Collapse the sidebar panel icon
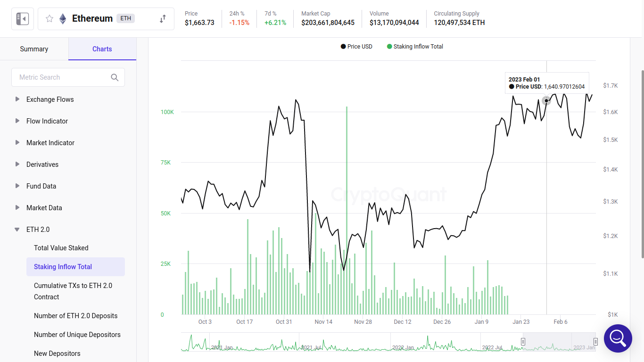The width and height of the screenshot is (644, 362). point(23,19)
